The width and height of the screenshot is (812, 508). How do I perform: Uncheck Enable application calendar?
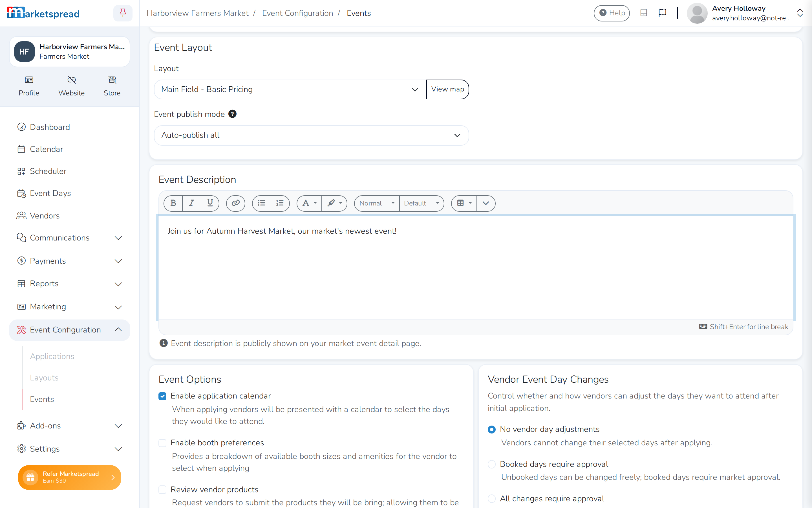pos(162,396)
